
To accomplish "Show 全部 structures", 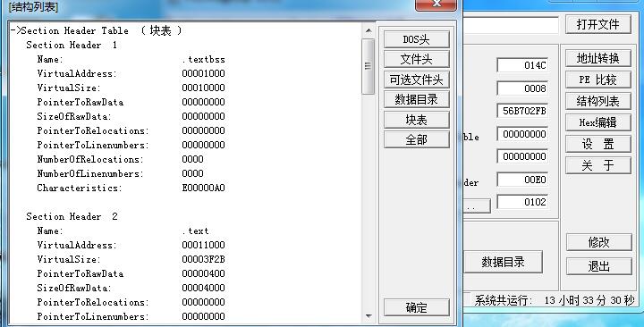I will (x=417, y=140).
